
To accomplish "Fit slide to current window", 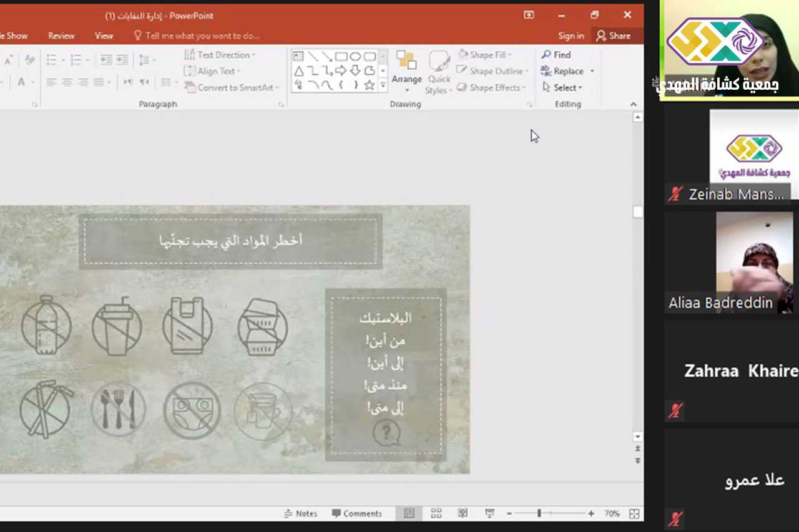I will click(x=634, y=513).
